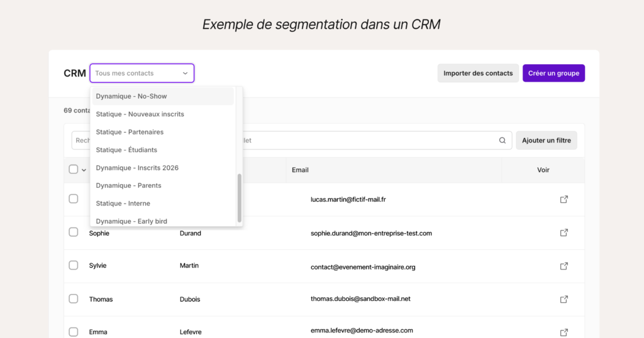Click email sophie.durand@mon-entreprise-test.com
The image size is (644, 338).
tap(371, 233)
